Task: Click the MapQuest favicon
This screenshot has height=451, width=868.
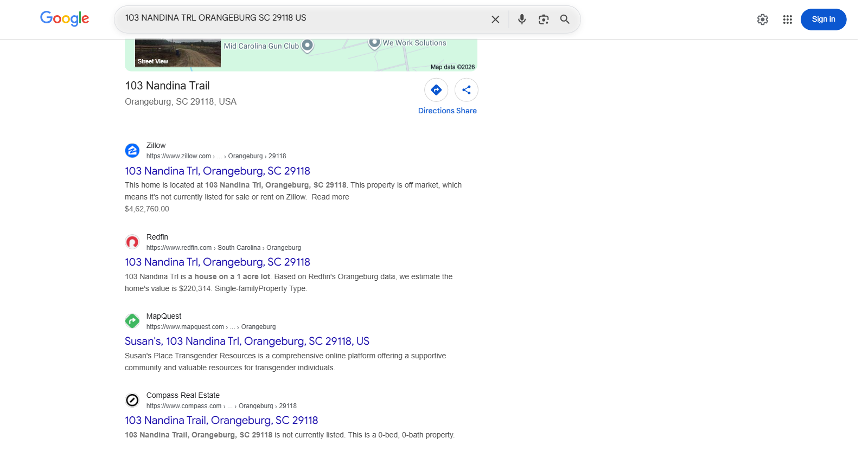Action: click(x=132, y=321)
